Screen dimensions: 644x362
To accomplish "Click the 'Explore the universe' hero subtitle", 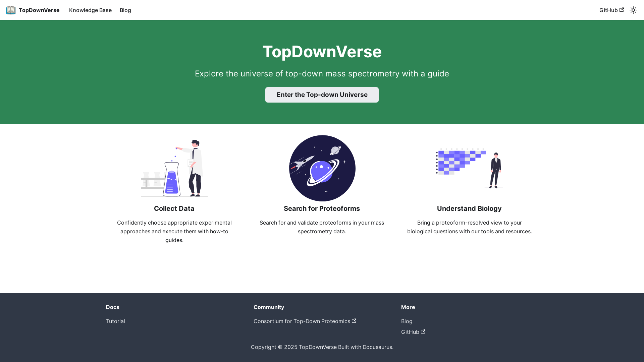I will (x=322, y=74).
